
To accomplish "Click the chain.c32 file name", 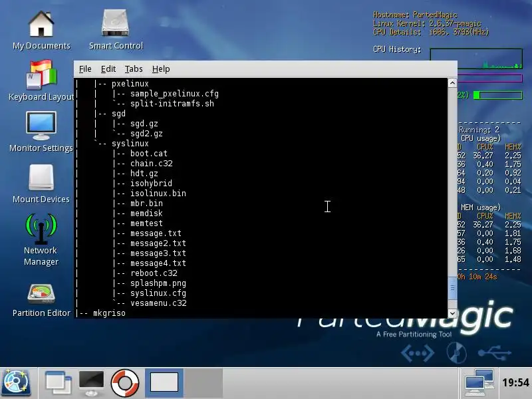I will click(152, 163).
